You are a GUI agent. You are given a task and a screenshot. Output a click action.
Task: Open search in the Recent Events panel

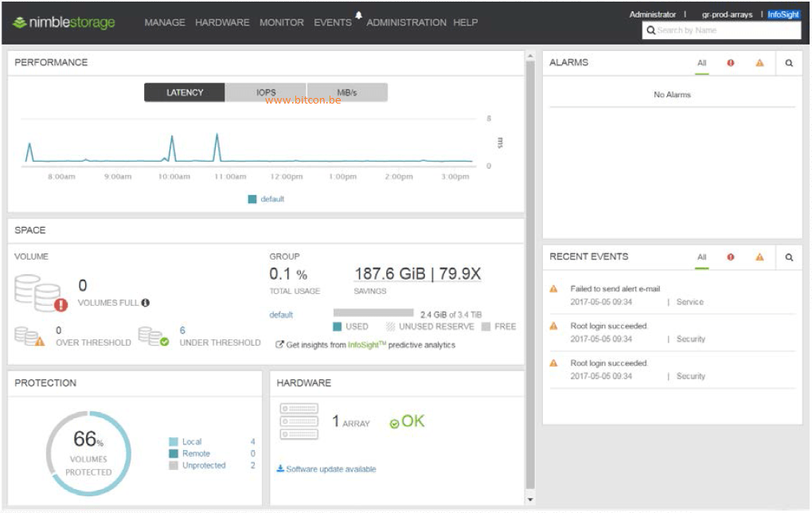[x=789, y=257]
